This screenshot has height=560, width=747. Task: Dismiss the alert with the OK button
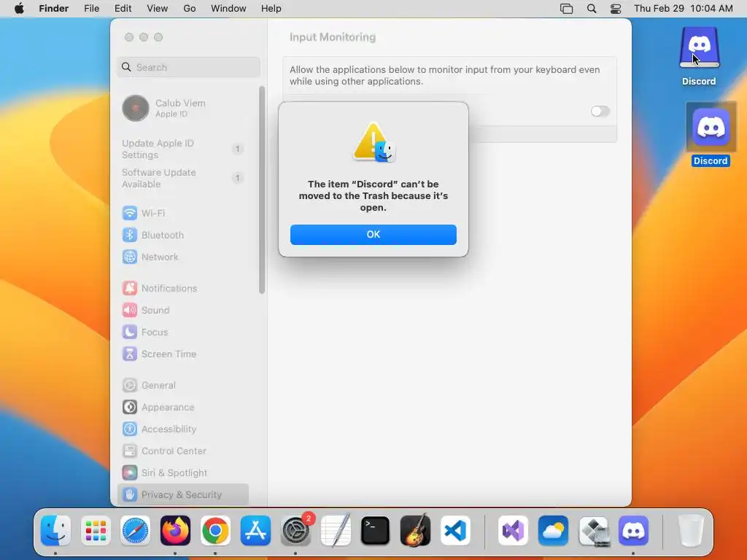373,235
